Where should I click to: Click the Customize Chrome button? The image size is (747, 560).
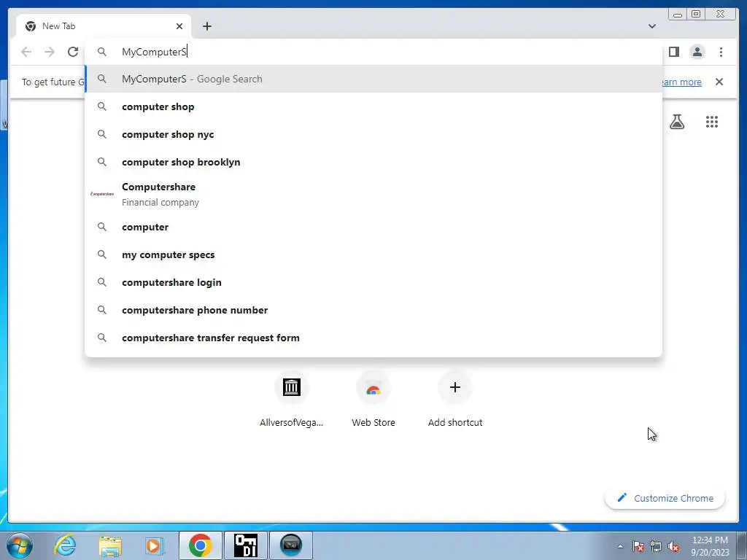665,498
